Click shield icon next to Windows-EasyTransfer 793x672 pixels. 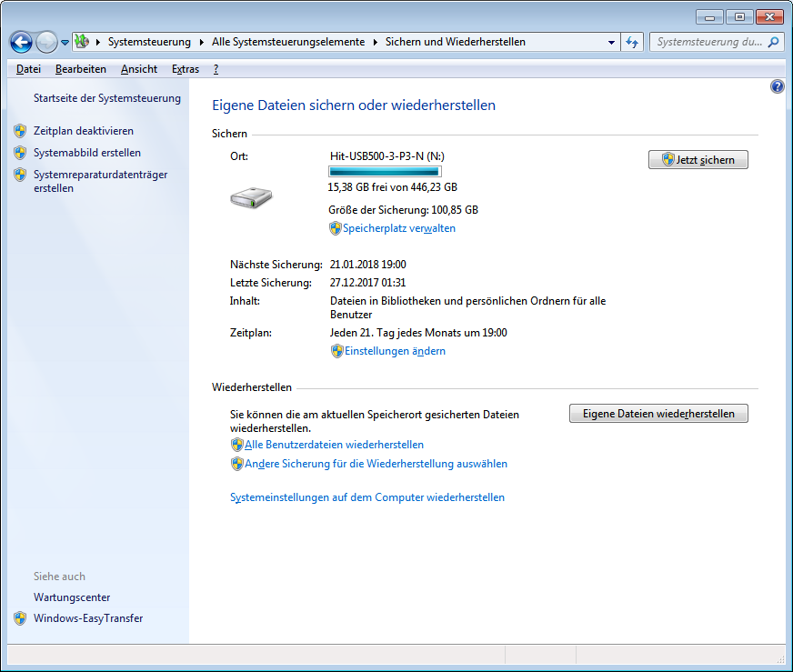point(20,618)
